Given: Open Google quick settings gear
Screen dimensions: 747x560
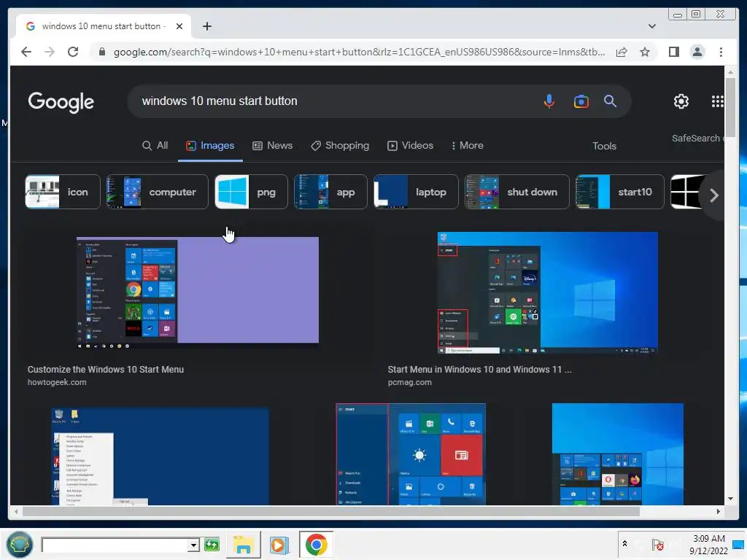Looking at the screenshot, I should click(x=681, y=101).
